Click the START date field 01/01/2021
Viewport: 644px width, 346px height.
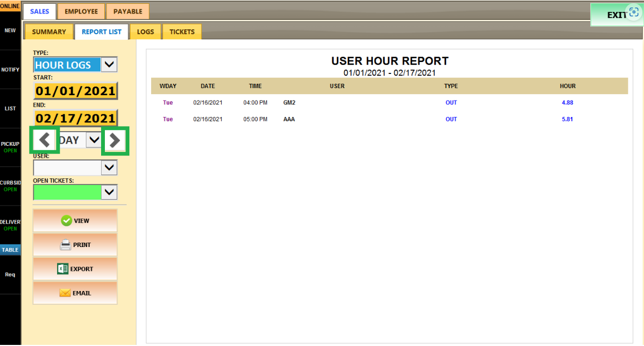76,91
